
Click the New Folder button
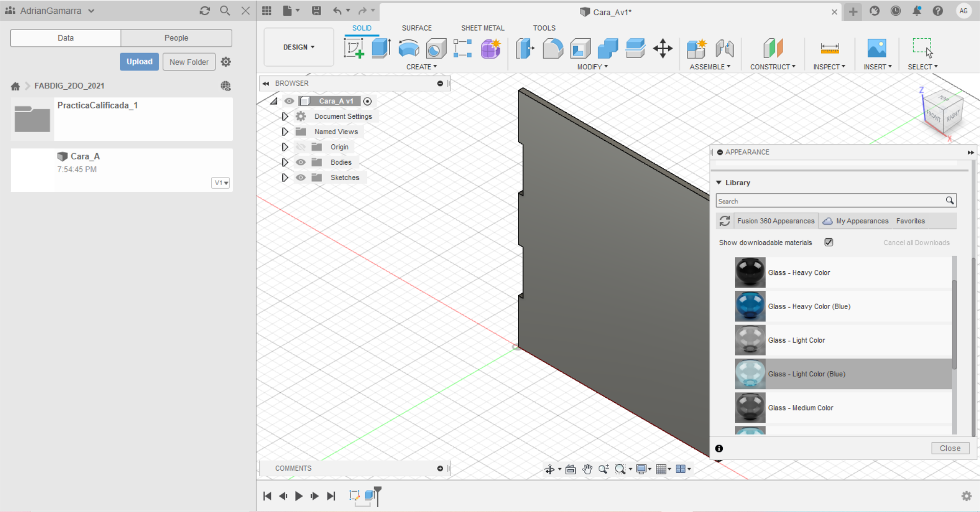click(x=189, y=62)
